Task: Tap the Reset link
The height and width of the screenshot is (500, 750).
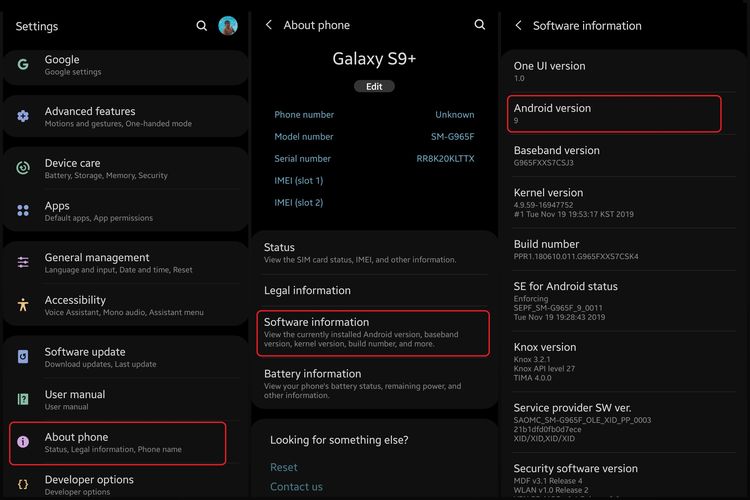Action: click(284, 467)
